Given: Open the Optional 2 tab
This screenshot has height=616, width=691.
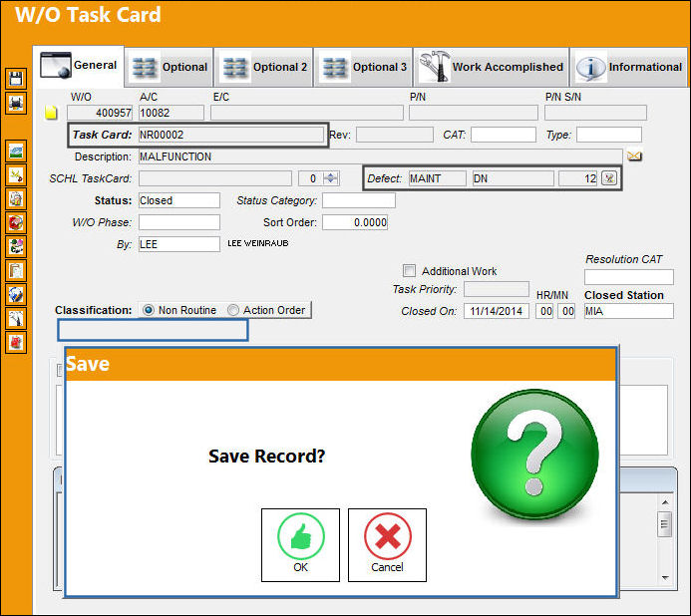Looking at the screenshot, I should click(263, 67).
